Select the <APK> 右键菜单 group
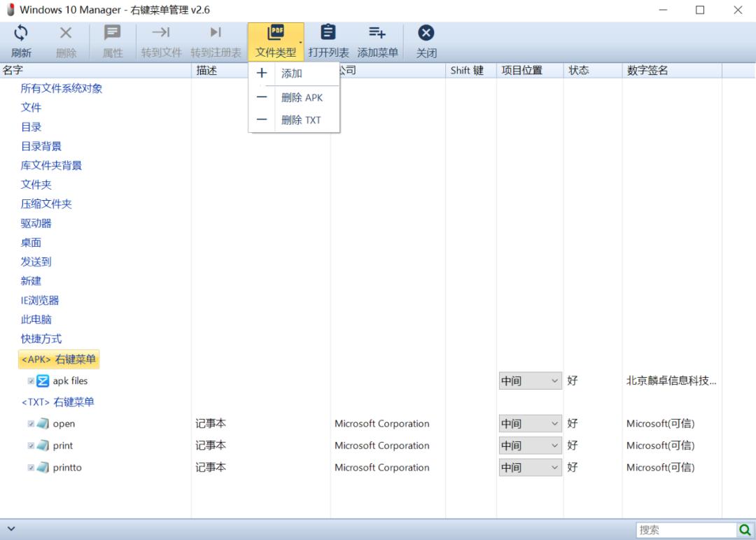 pyautogui.click(x=59, y=360)
